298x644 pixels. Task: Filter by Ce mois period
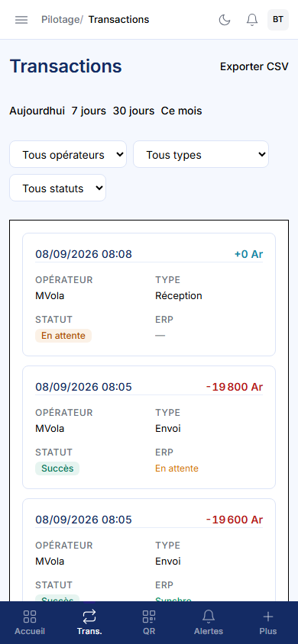coord(181,111)
